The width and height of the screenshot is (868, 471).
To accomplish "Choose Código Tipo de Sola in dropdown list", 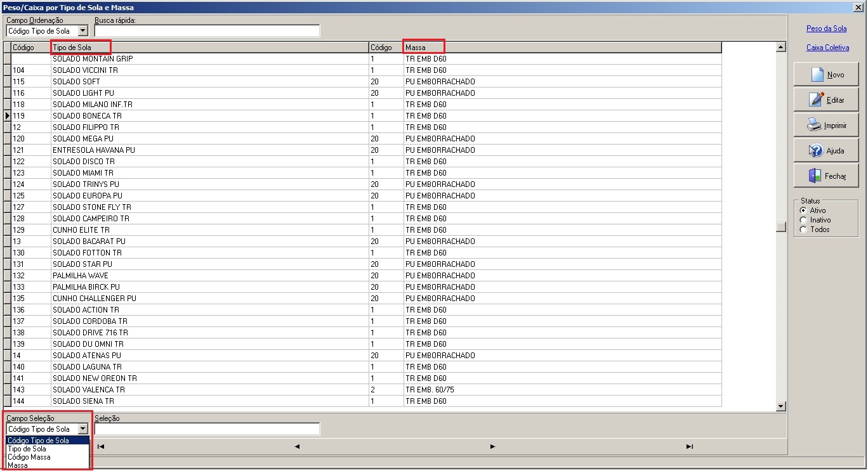I will pos(48,441).
